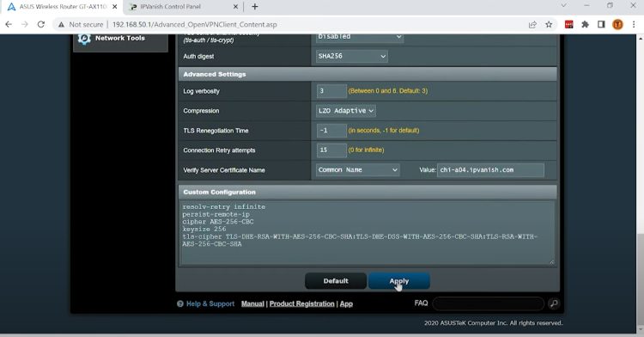Click the TLS Renegotiation Time label

tap(216, 131)
